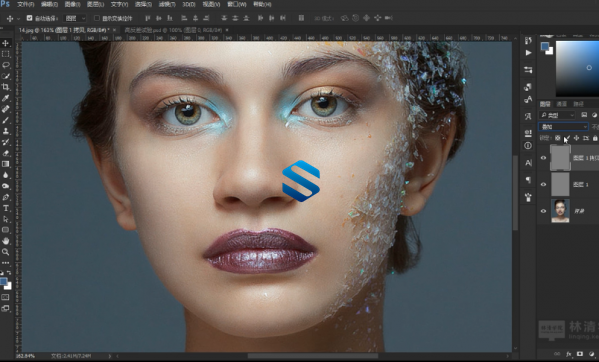
Task: Select the Quick Selection tool
Action: (x=6, y=76)
